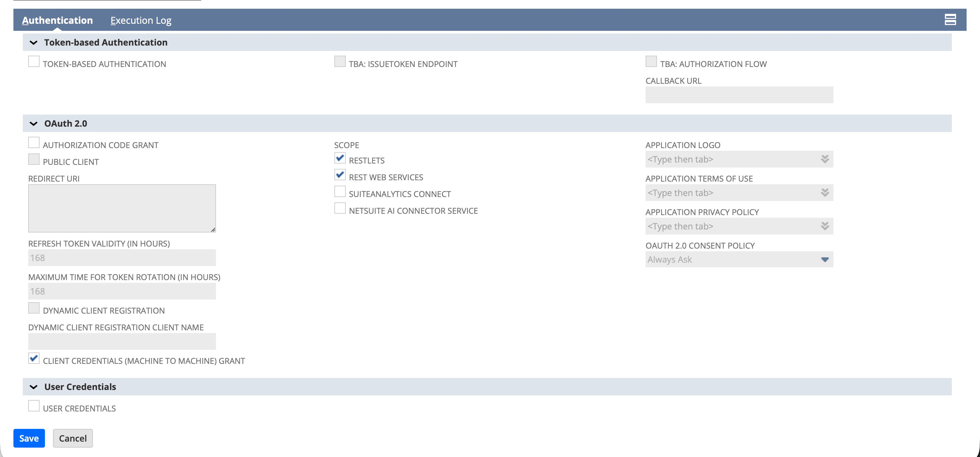980x457 pixels.
Task: Enable the User Credentials checkbox
Action: pos(34,406)
